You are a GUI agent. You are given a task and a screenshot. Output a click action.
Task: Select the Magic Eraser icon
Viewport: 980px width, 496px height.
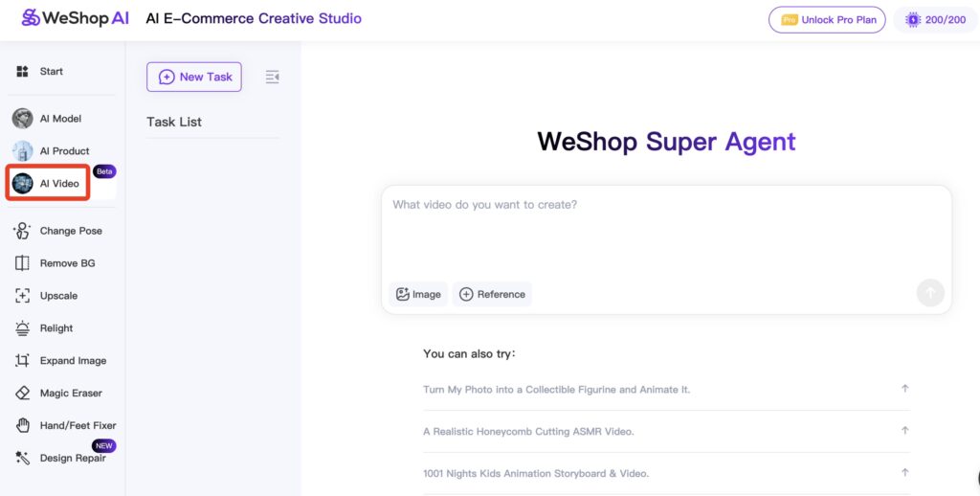[22, 394]
